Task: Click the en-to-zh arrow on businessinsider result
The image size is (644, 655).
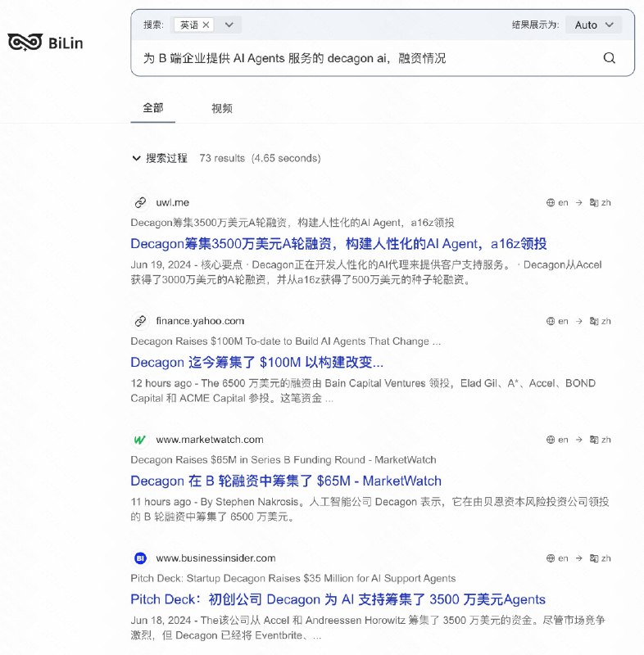Action: click(578, 558)
